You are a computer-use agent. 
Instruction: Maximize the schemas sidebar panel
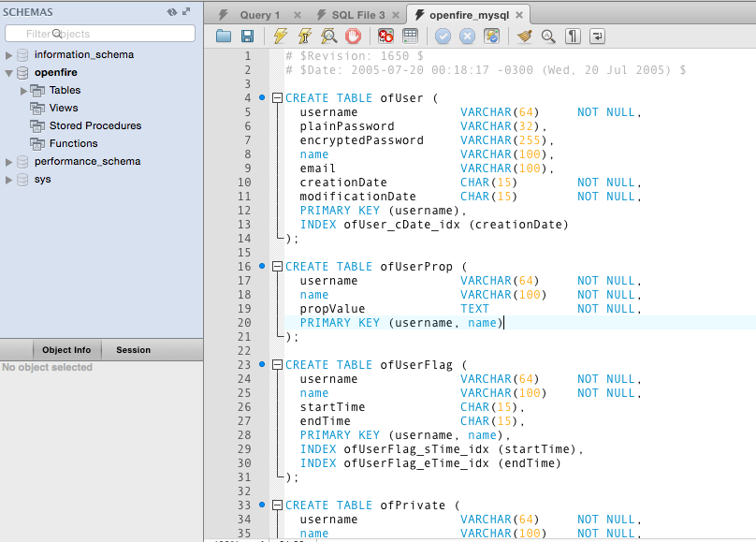pos(186,11)
